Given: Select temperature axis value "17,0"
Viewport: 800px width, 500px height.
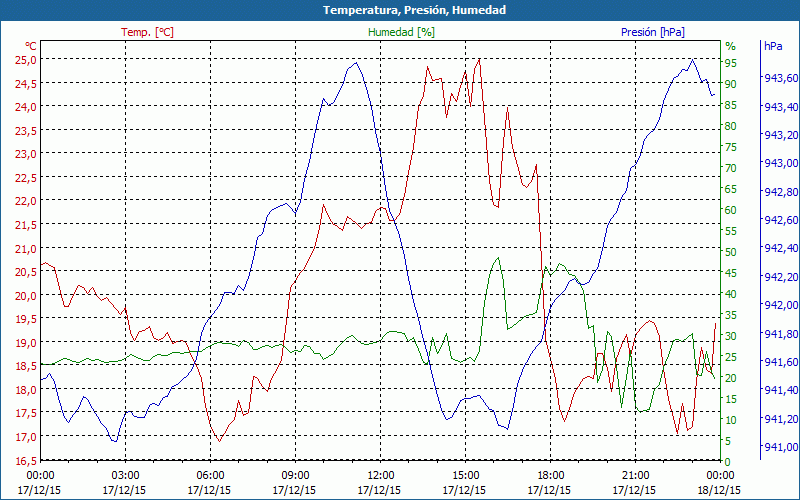Looking at the screenshot, I should (26, 437).
